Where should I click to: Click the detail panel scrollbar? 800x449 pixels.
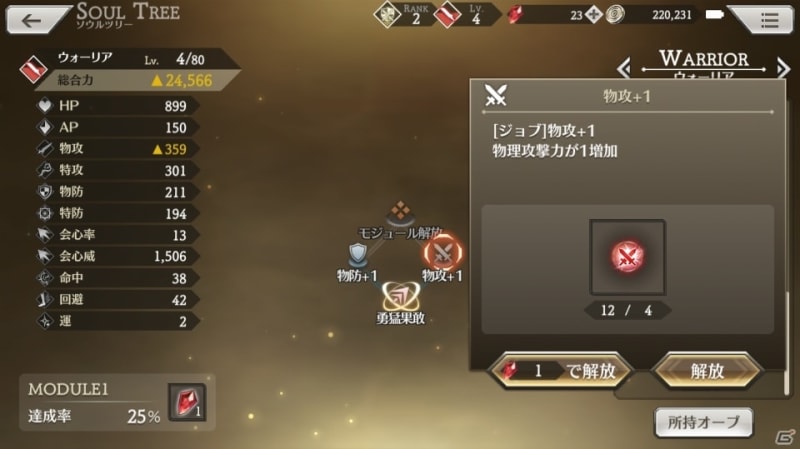[787, 343]
